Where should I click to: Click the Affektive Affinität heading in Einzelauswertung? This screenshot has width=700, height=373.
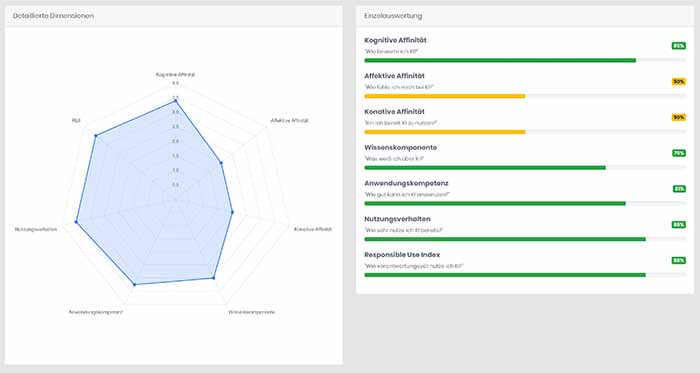click(394, 76)
